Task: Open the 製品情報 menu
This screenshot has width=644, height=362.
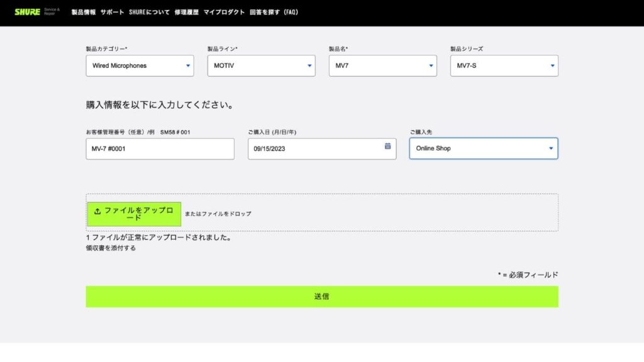Action: [84, 12]
